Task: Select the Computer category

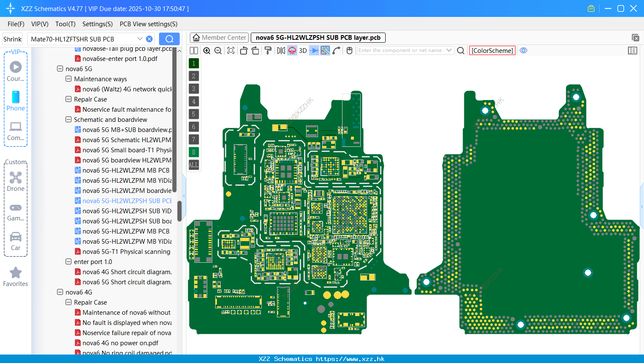Action: tap(16, 131)
